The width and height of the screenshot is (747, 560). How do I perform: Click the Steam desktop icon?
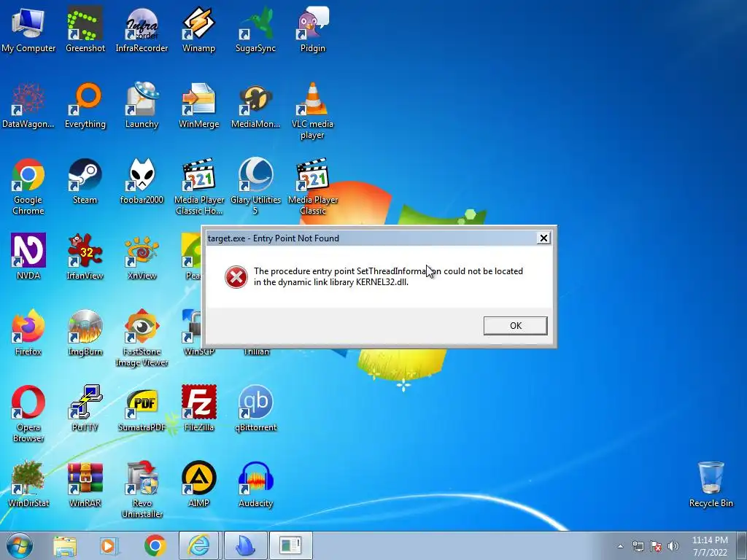click(85, 181)
